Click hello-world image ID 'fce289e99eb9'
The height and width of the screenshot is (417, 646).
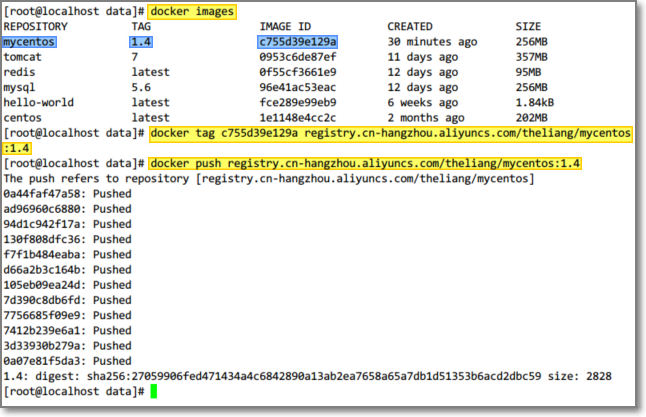[x=298, y=103]
